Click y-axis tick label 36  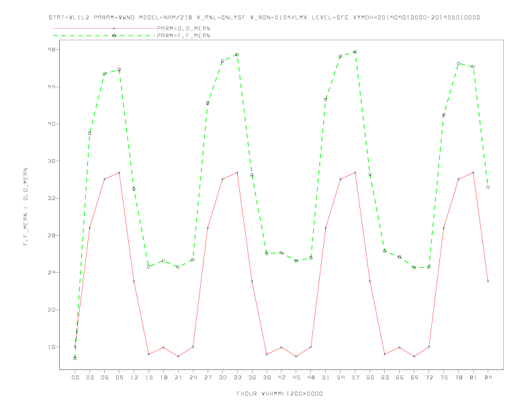pyautogui.click(x=53, y=161)
